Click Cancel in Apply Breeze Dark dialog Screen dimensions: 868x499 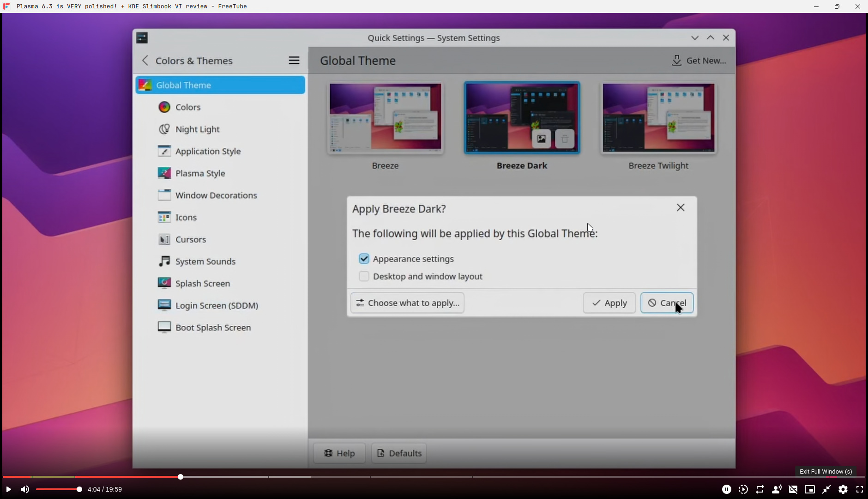tap(667, 303)
